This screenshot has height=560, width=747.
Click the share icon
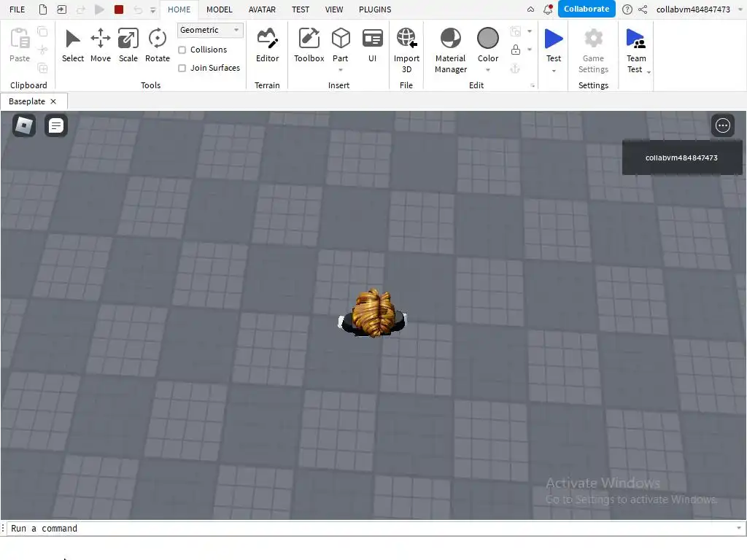tap(643, 9)
